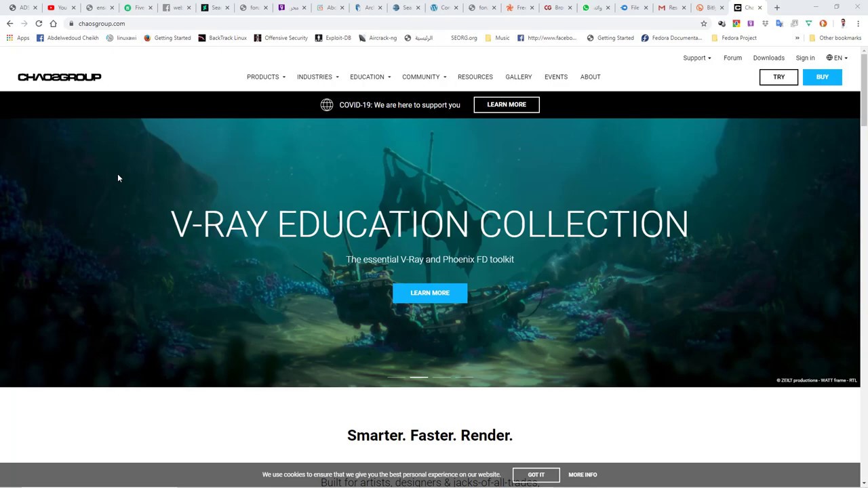Click MORE INFO in the cookie notice
Screen dimensions: 868x488
(583, 474)
